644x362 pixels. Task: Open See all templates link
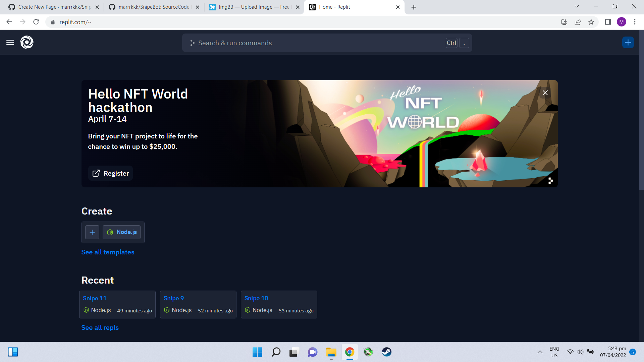coord(108,252)
